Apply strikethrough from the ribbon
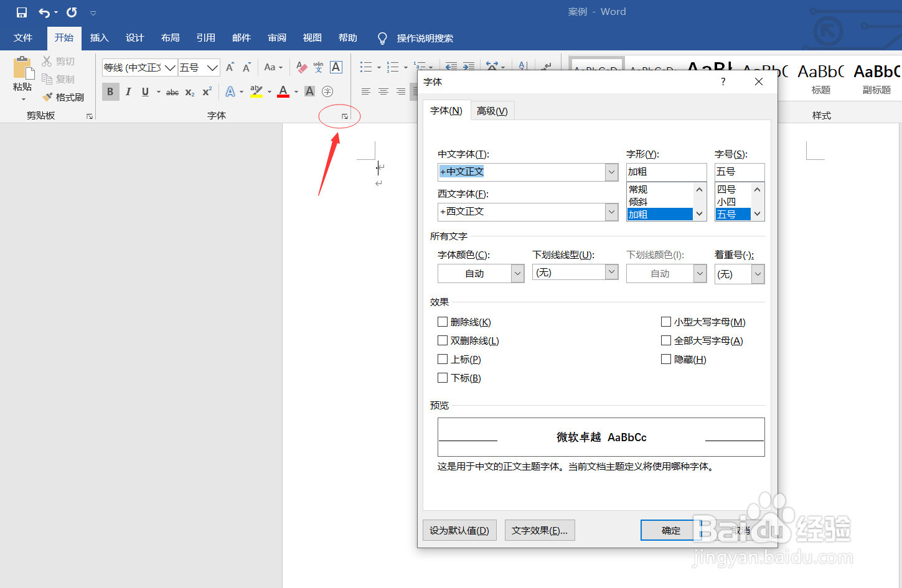This screenshot has height=588, width=902. (172, 91)
